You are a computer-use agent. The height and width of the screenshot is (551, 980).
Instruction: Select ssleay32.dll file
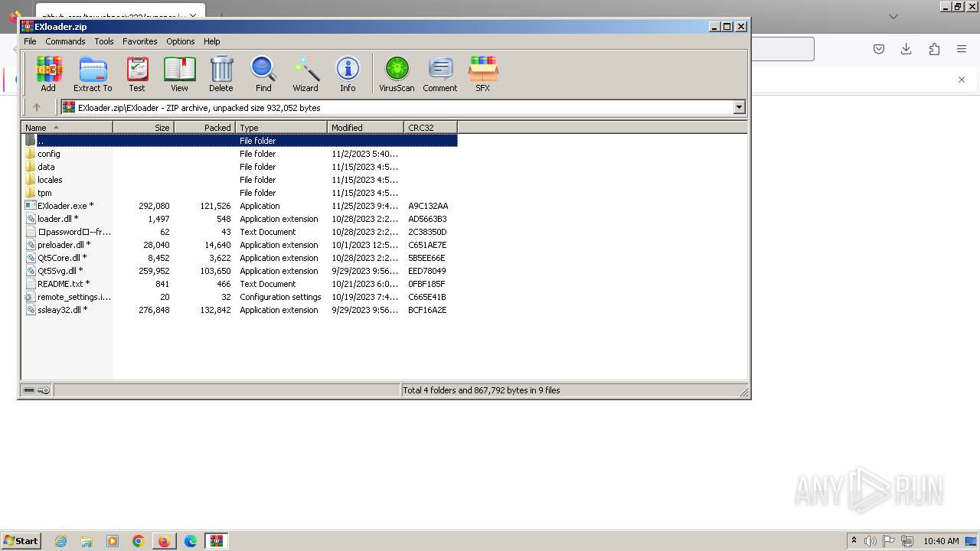240,310
